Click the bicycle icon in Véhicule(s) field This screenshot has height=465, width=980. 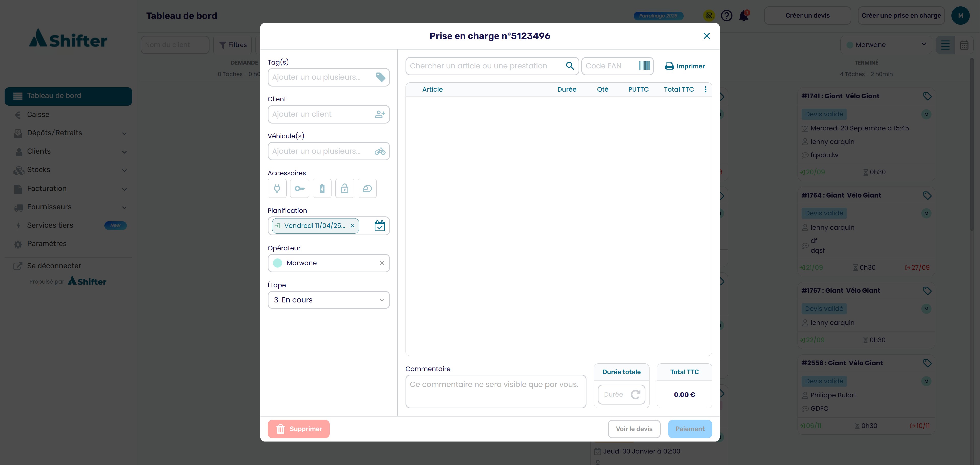(x=380, y=151)
